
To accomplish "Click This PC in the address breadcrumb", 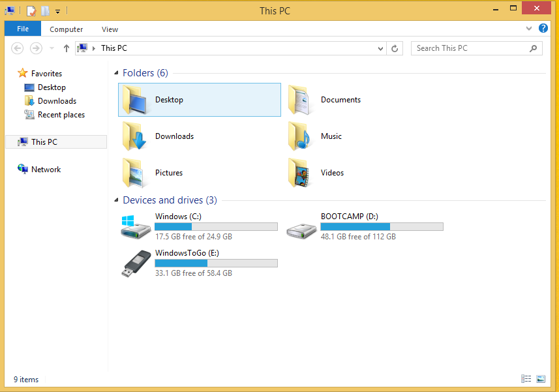I will click(114, 48).
